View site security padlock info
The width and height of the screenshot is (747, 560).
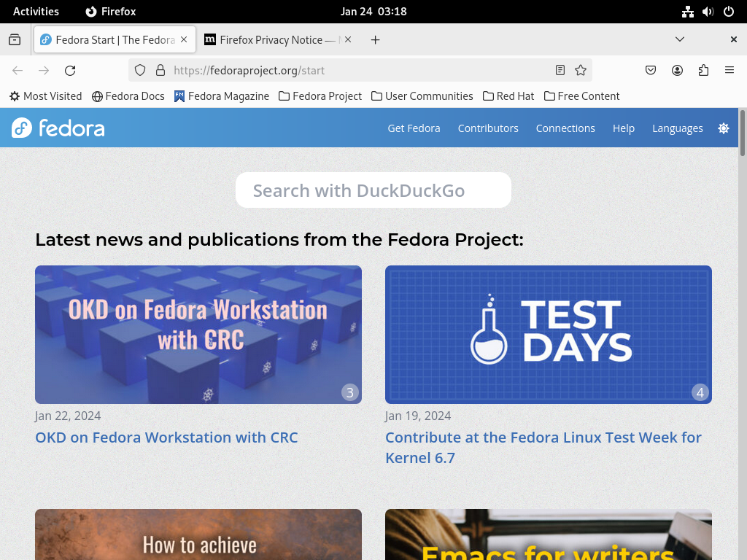[x=160, y=71]
